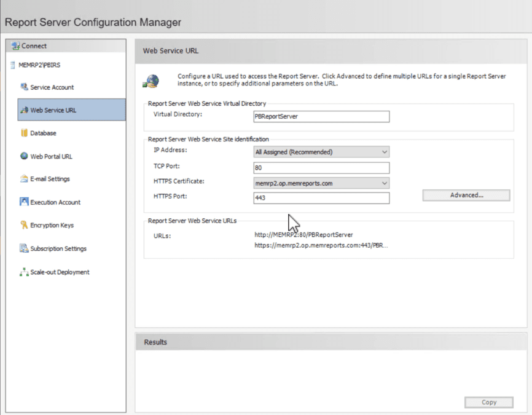Click the HTTPS Port field
532x415 pixels.
[321, 198]
